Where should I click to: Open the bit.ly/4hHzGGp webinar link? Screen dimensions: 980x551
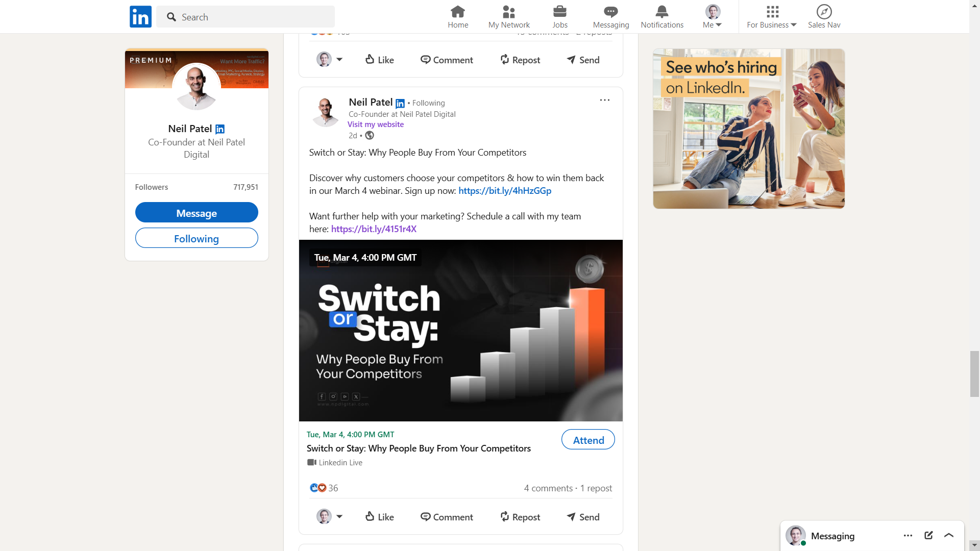click(505, 191)
